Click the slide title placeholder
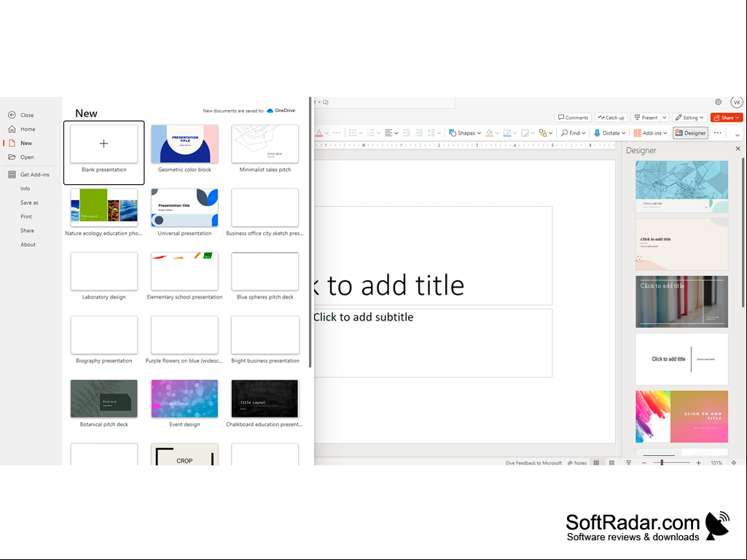747x560 pixels. click(433, 256)
